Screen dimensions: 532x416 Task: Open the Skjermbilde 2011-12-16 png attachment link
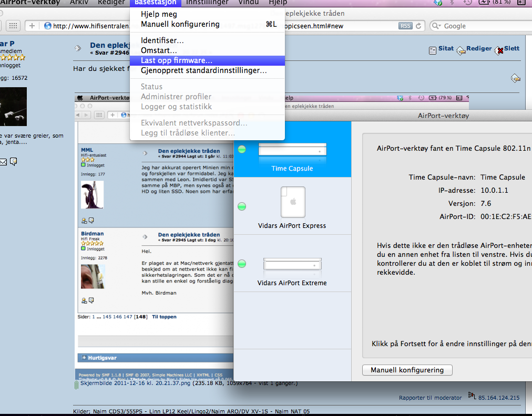click(x=136, y=383)
